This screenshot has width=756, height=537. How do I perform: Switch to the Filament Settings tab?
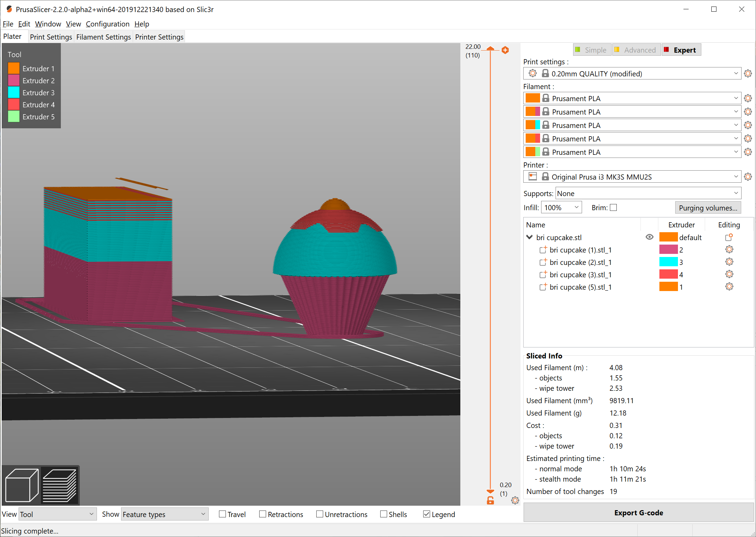[103, 37]
